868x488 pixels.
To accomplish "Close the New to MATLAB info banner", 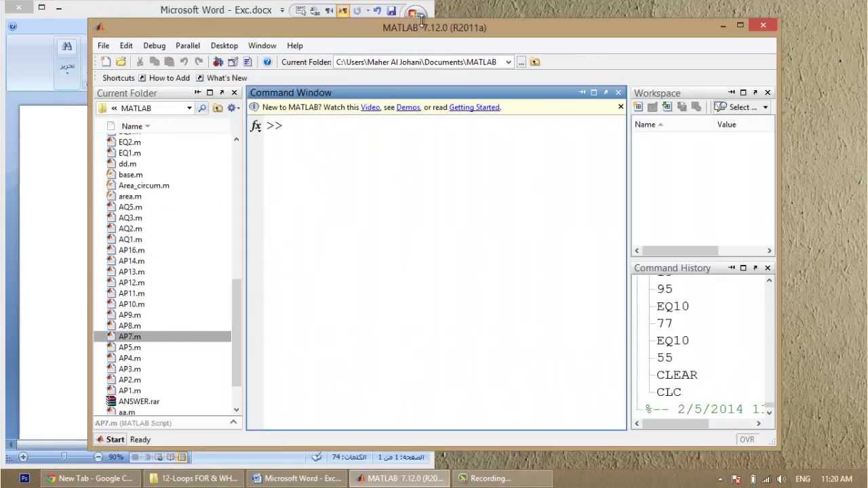I will (620, 106).
